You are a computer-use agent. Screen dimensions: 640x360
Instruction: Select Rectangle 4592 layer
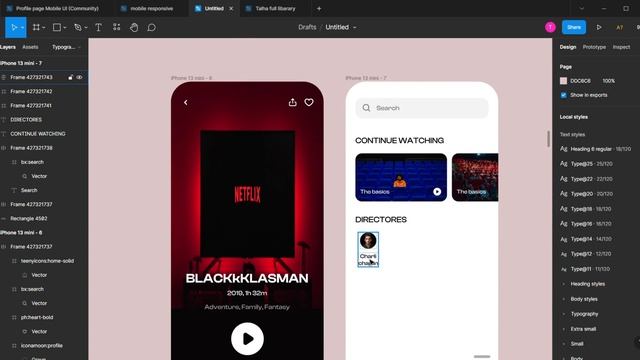(29, 218)
